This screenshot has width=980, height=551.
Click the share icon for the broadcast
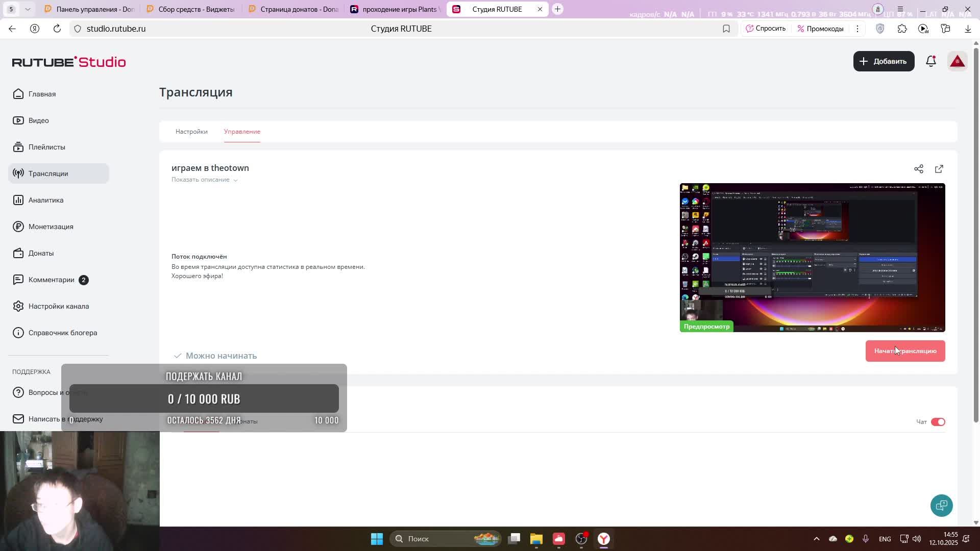coord(919,169)
